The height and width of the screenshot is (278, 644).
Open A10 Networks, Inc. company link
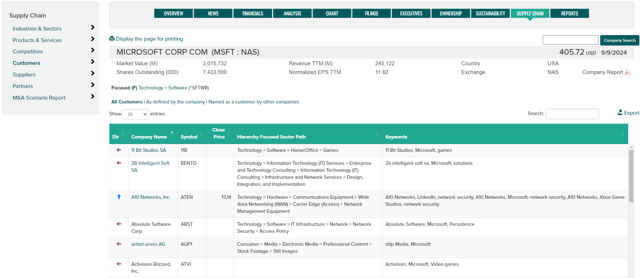click(151, 197)
